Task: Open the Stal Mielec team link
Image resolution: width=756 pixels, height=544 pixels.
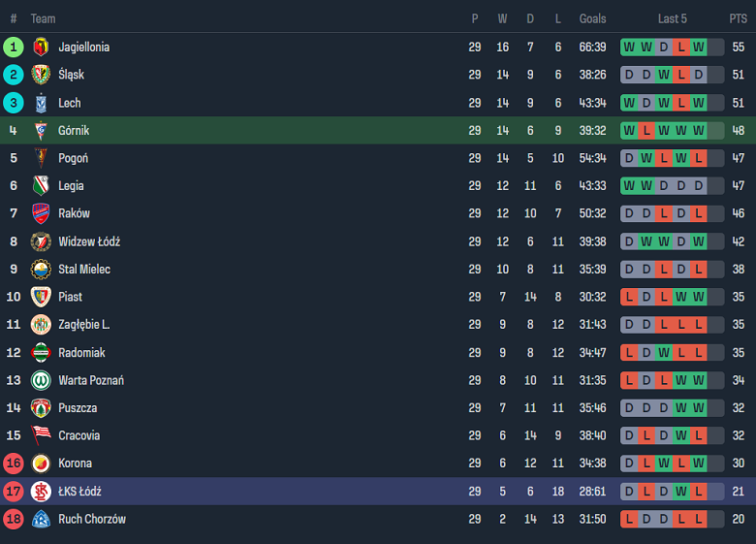Action: pyautogui.click(x=84, y=269)
